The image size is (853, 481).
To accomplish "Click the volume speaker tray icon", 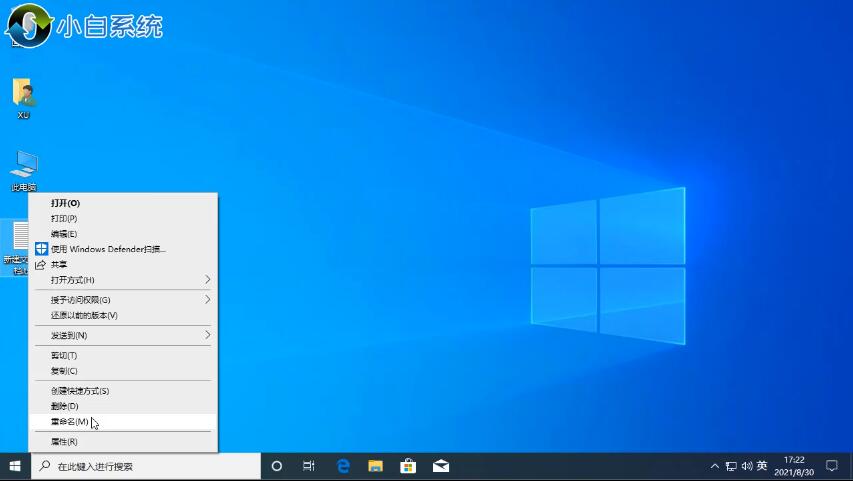I will tap(746, 466).
